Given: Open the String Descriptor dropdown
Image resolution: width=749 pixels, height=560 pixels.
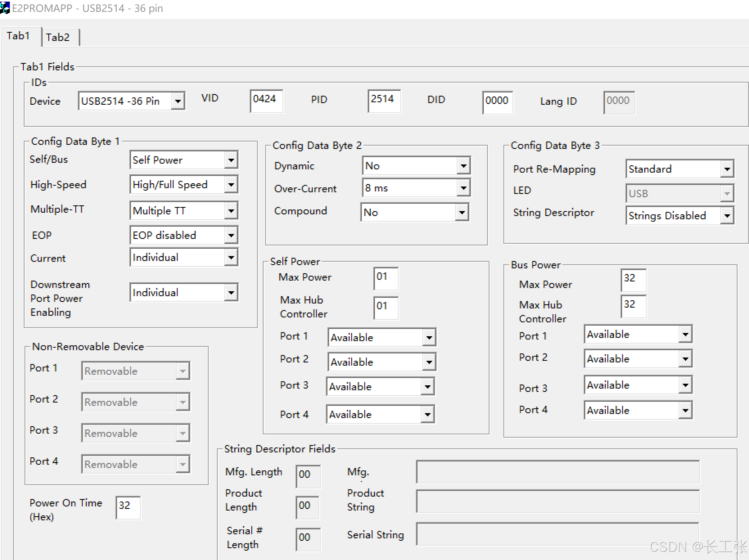Looking at the screenshot, I should coord(680,215).
